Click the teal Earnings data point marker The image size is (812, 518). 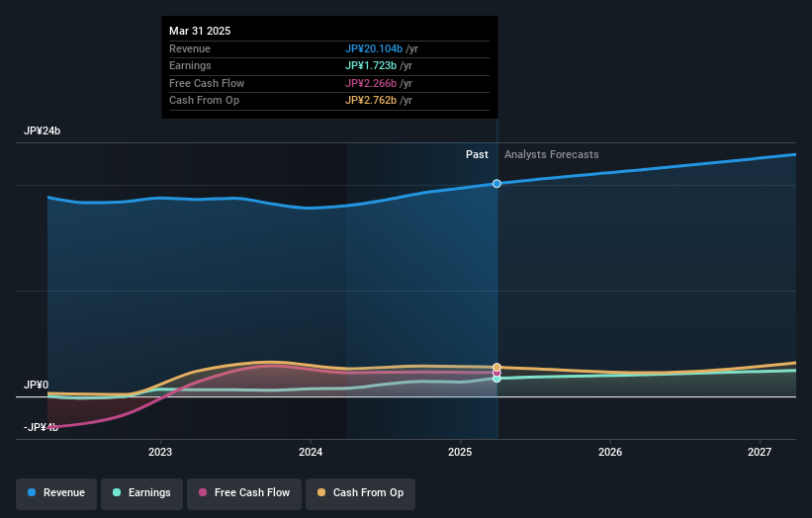[x=496, y=379]
